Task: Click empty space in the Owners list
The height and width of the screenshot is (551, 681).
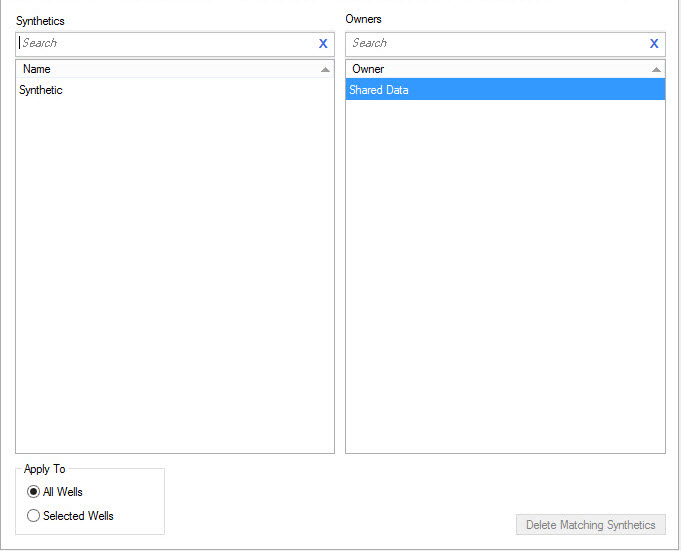Action: coord(505,280)
